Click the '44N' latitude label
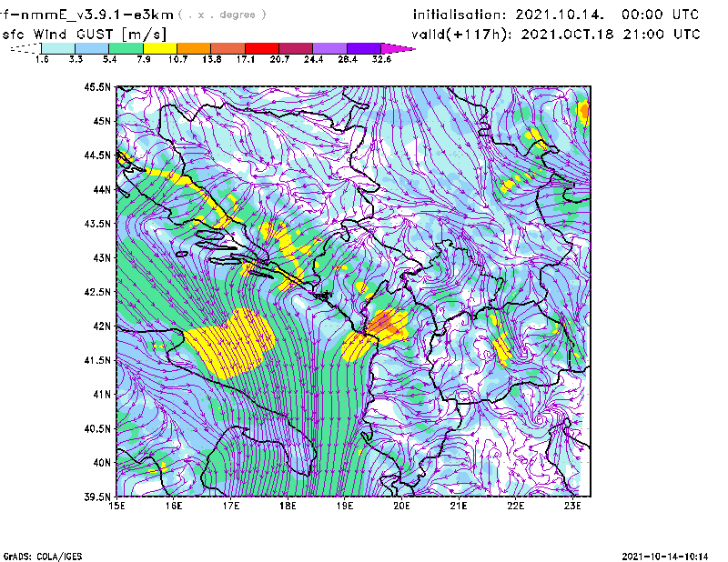The height and width of the screenshot is (562, 728). coord(102,189)
